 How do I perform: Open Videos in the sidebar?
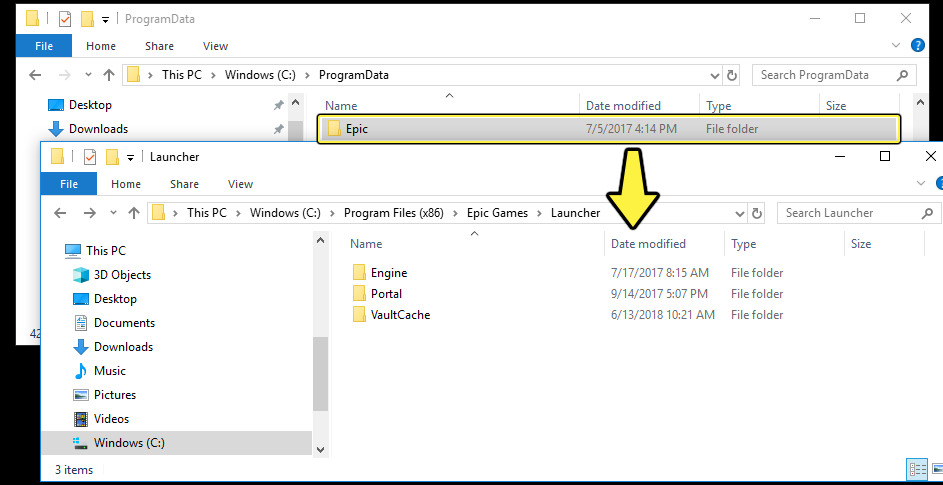coord(101,419)
